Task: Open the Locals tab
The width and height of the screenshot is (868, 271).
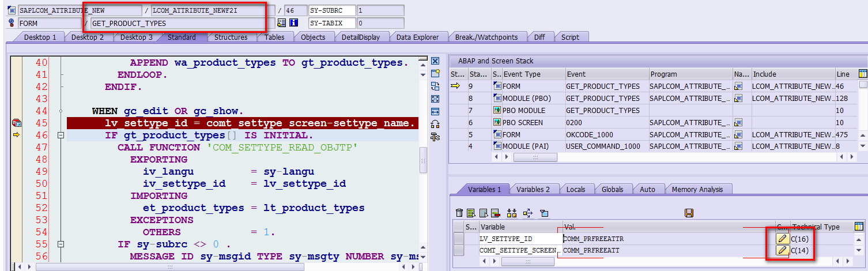Action: [576, 189]
